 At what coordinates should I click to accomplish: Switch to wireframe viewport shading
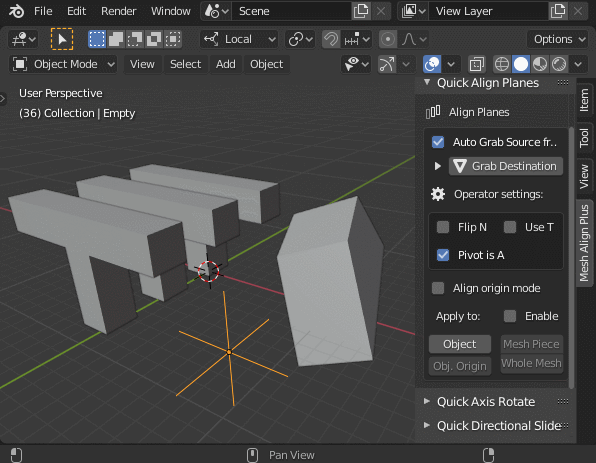pyautogui.click(x=502, y=64)
